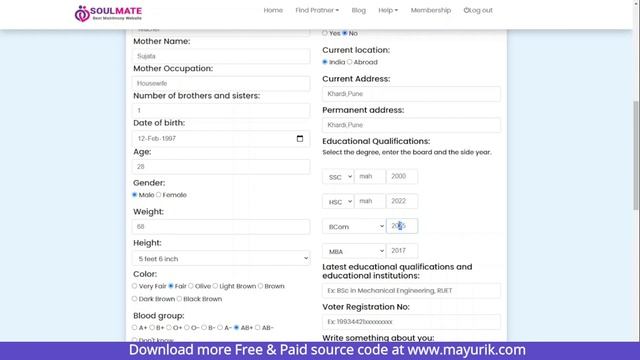Select the No radio button
Screen dimensions: 640x360
click(345, 33)
